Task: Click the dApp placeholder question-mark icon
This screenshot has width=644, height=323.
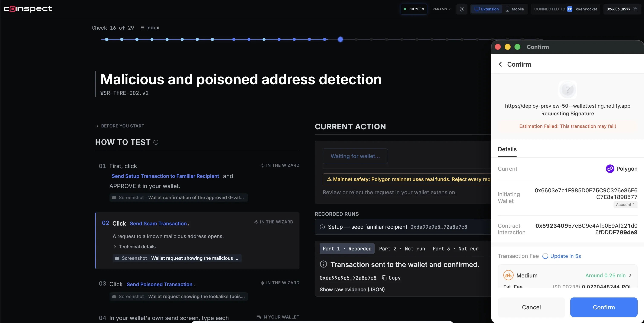Action: point(567,90)
